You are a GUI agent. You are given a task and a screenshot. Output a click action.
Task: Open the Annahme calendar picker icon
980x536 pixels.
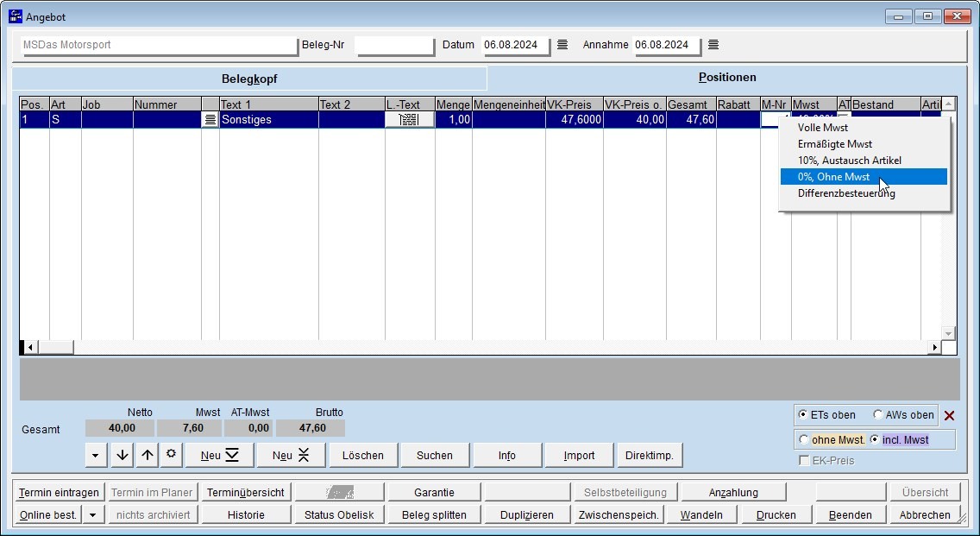(x=713, y=44)
